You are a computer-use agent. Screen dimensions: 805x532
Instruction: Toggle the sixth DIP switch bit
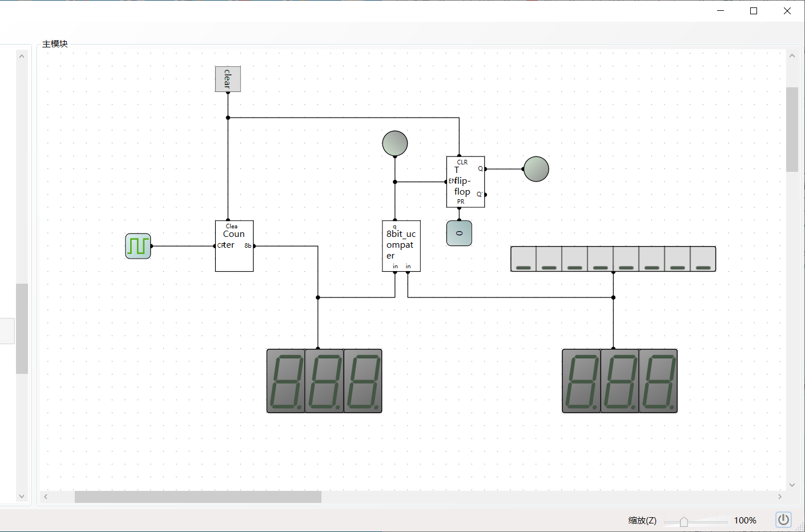[652, 259]
